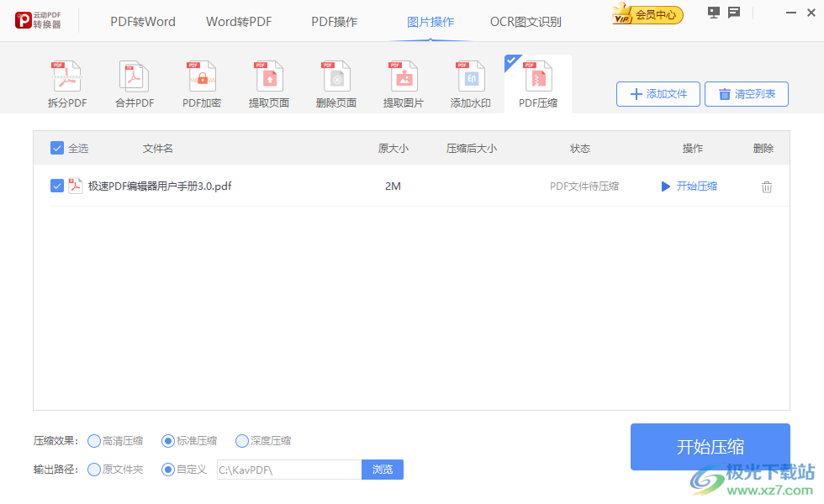Click the 压缩后大小 column header

coord(472,149)
